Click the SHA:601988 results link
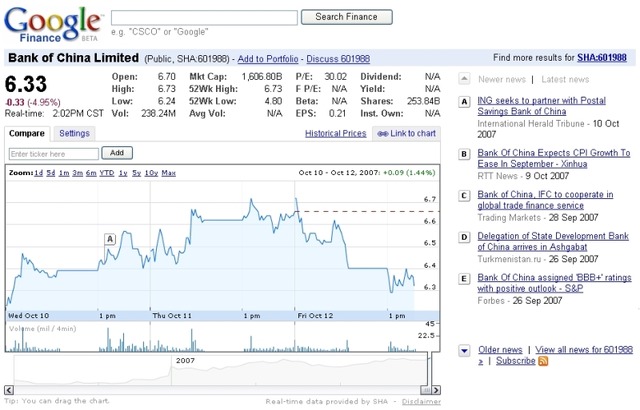 pyautogui.click(x=602, y=58)
